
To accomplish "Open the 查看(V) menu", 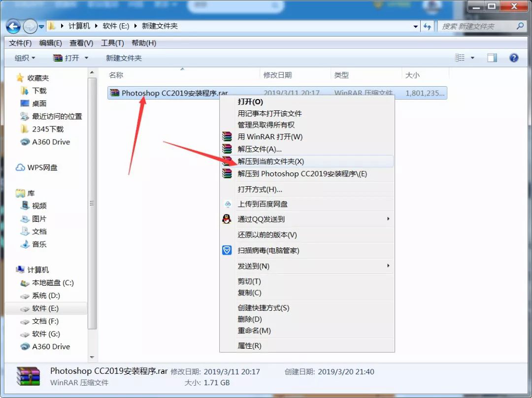I will coord(81,43).
